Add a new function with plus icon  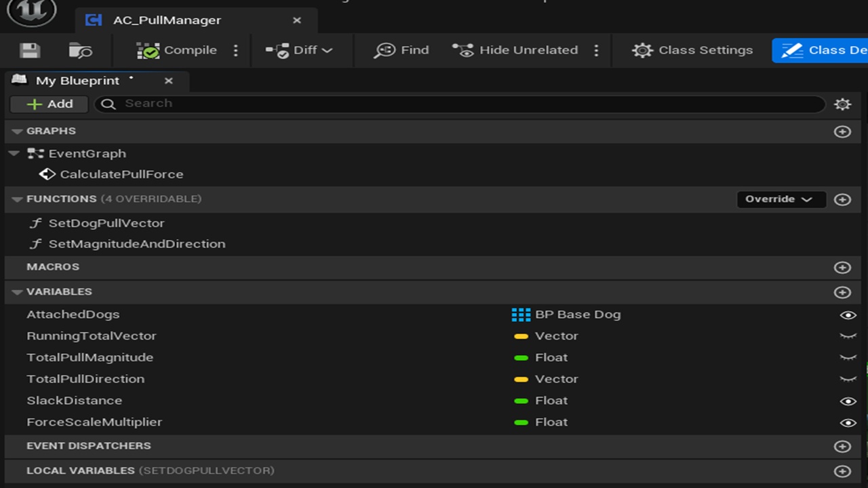842,199
